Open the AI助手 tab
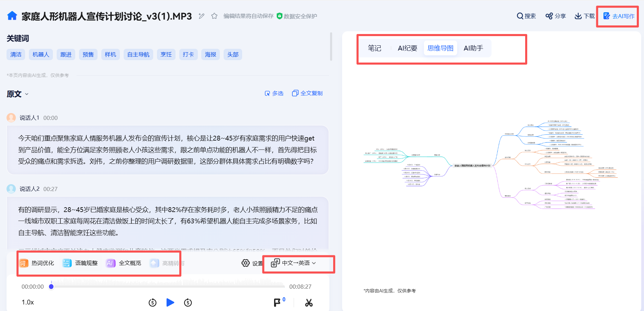The width and height of the screenshot is (644, 311). click(x=473, y=48)
